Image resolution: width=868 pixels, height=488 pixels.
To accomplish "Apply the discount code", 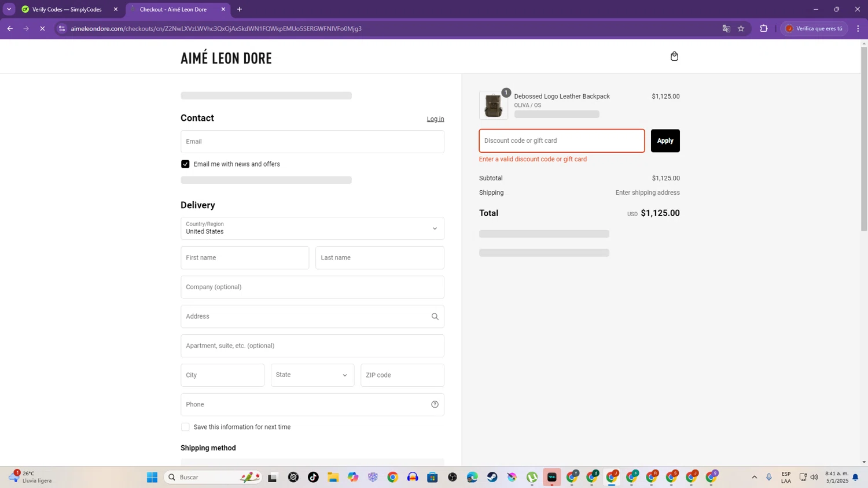I will [x=665, y=141].
